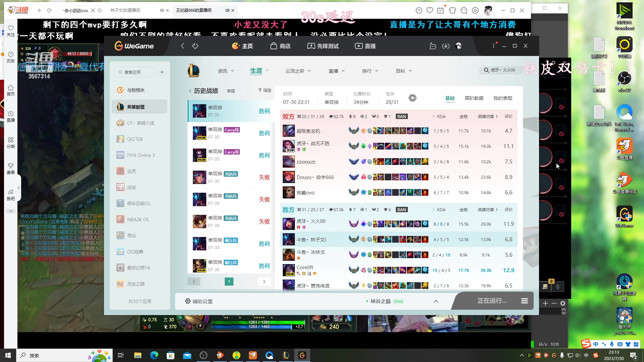Expand the 云顶之弈 dropdown
644x362 pixels.
coord(309,71)
